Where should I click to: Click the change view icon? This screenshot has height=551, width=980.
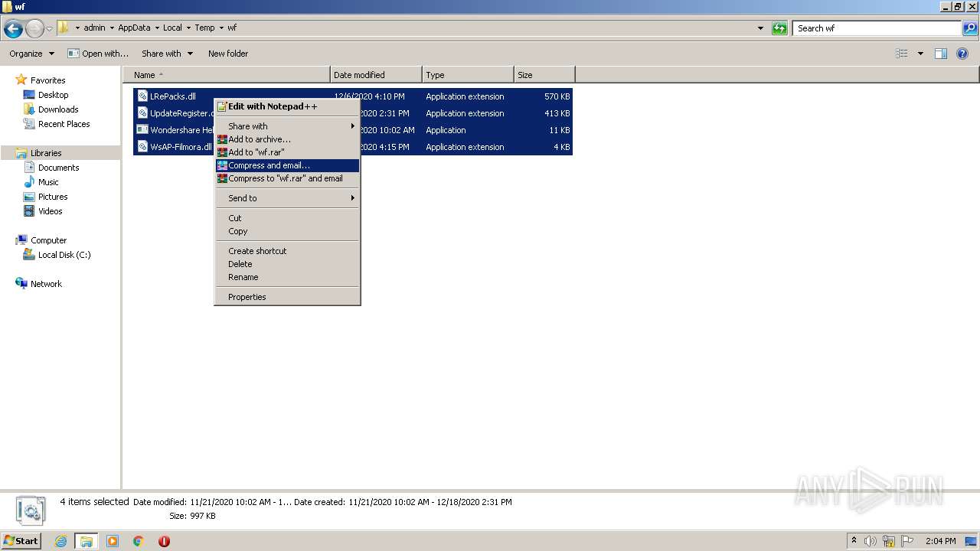[902, 54]
